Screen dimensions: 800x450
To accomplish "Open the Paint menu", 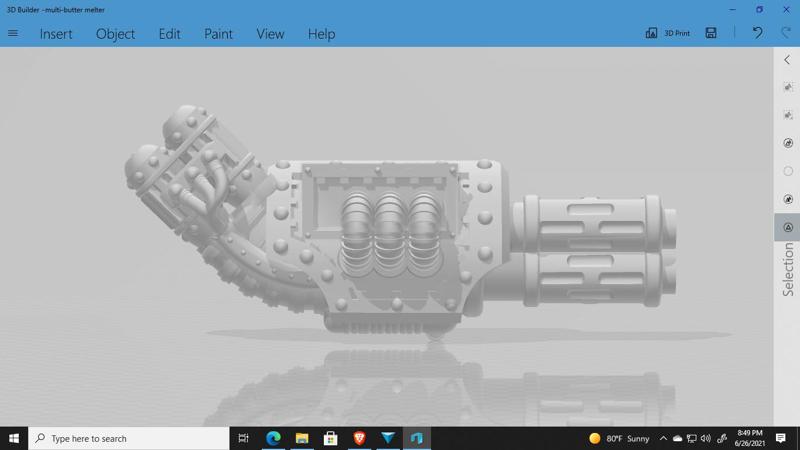I will [218, 34].
